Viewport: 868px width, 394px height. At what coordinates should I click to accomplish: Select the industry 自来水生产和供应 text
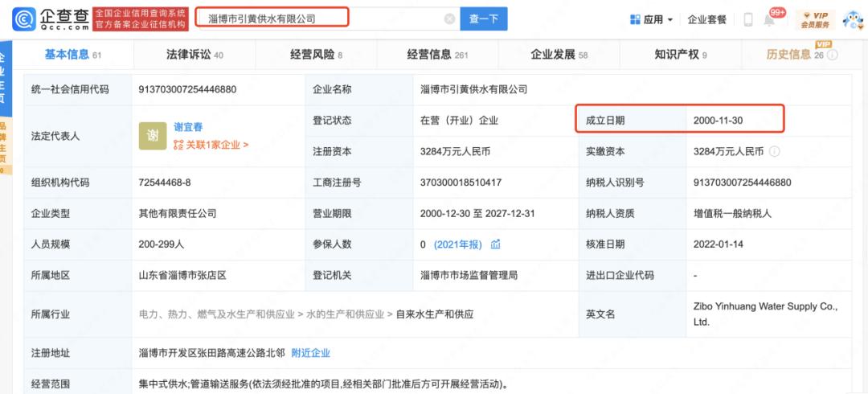[435, 314]
